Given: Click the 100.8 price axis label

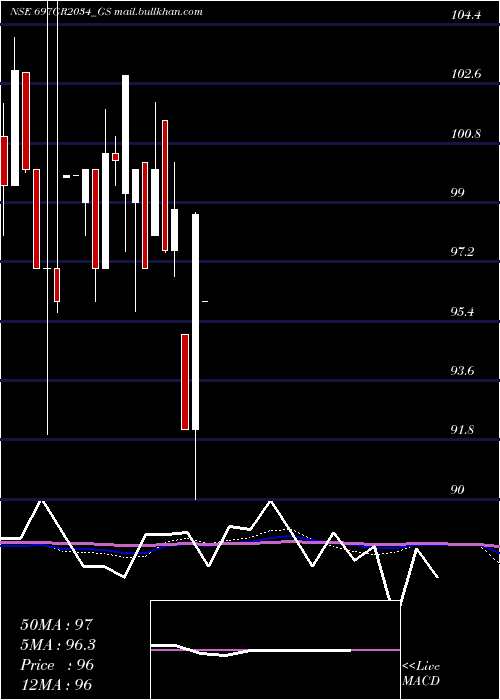Looking at the screenshot, I should 466,133.
